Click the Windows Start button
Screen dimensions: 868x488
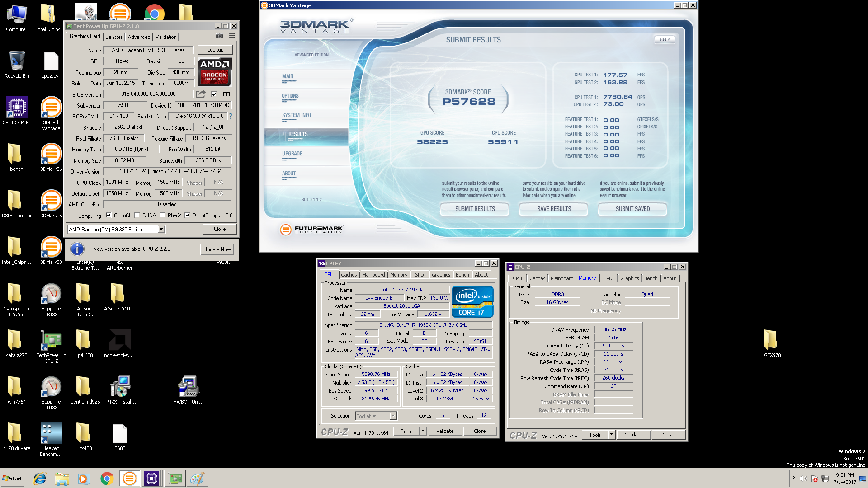point(12,479)
